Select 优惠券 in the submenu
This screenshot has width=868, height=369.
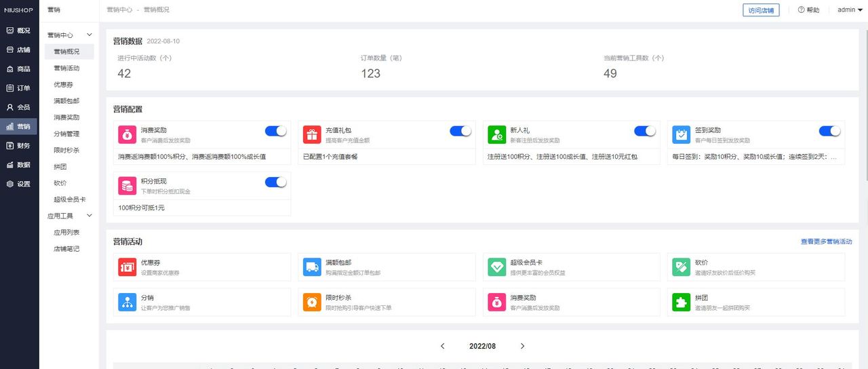(63, 85)
